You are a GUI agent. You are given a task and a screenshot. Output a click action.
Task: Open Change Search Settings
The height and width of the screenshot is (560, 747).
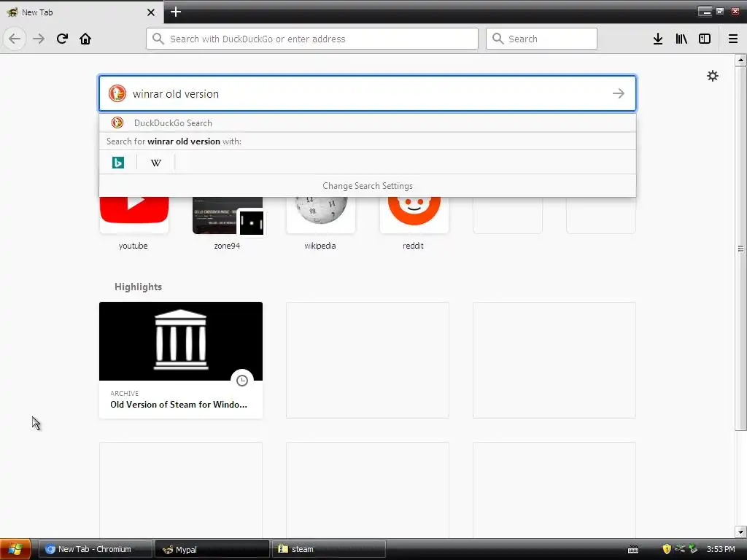(368, 186)
